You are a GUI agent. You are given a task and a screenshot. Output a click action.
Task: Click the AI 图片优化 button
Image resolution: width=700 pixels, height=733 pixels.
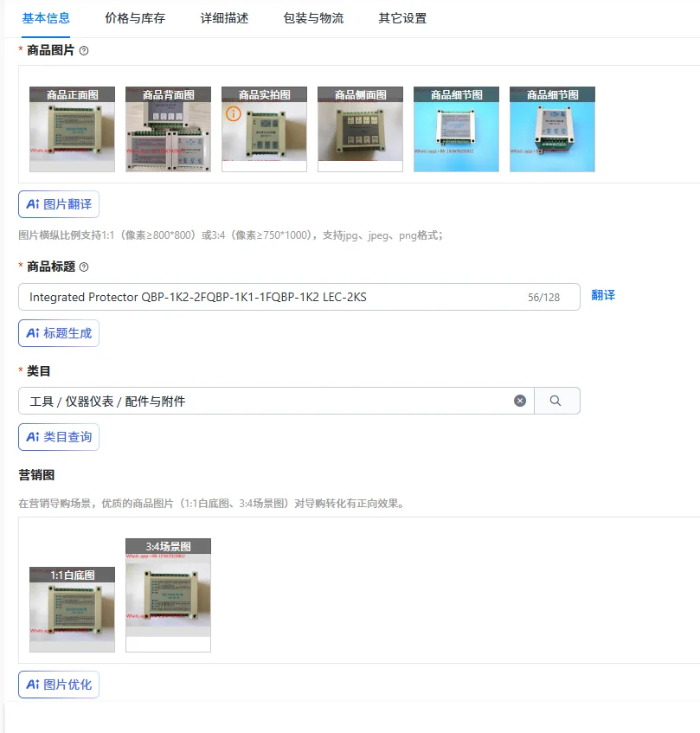coord(59,685)
